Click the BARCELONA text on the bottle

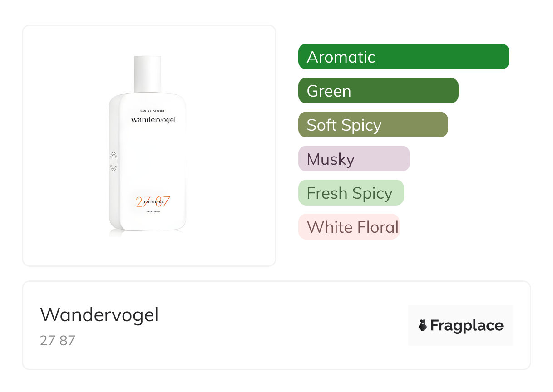click(x=153, y=212)
